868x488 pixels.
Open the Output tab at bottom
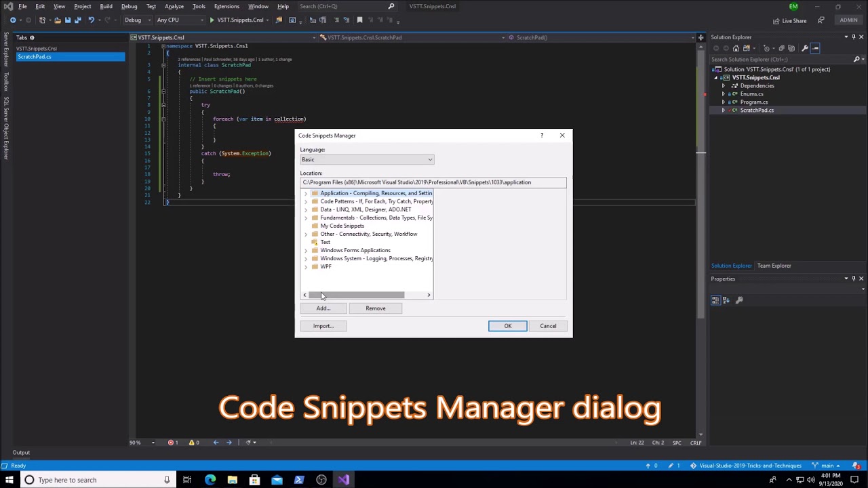(21, 452)
